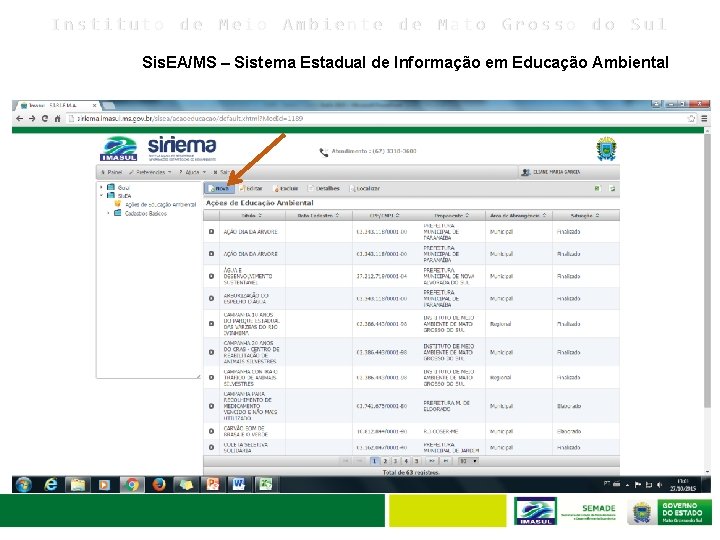This screenshot has height=540, width=720.
Task: Sort table by CPF/CNPJ column
Action: (385, 215)
